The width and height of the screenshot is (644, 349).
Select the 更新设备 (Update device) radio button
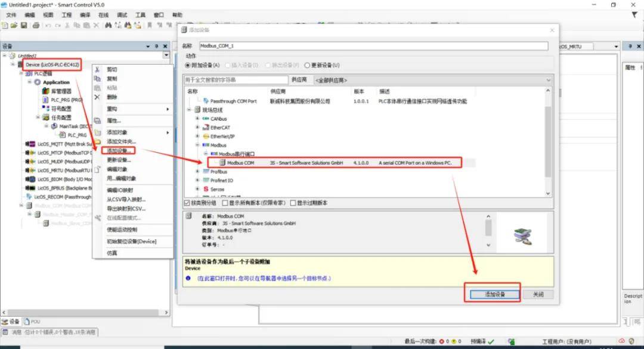coord(308,65)
